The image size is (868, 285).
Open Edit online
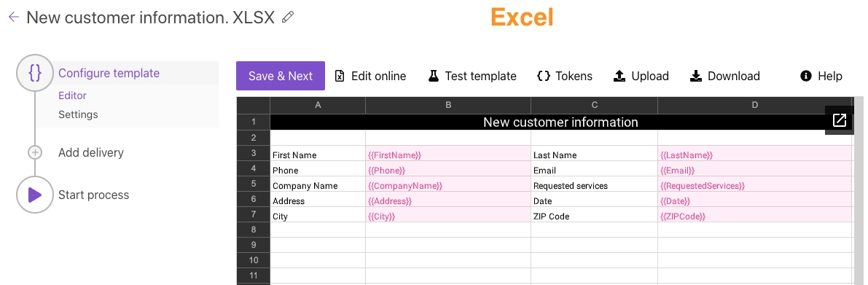pyautogui.click(x=370, y=76)
